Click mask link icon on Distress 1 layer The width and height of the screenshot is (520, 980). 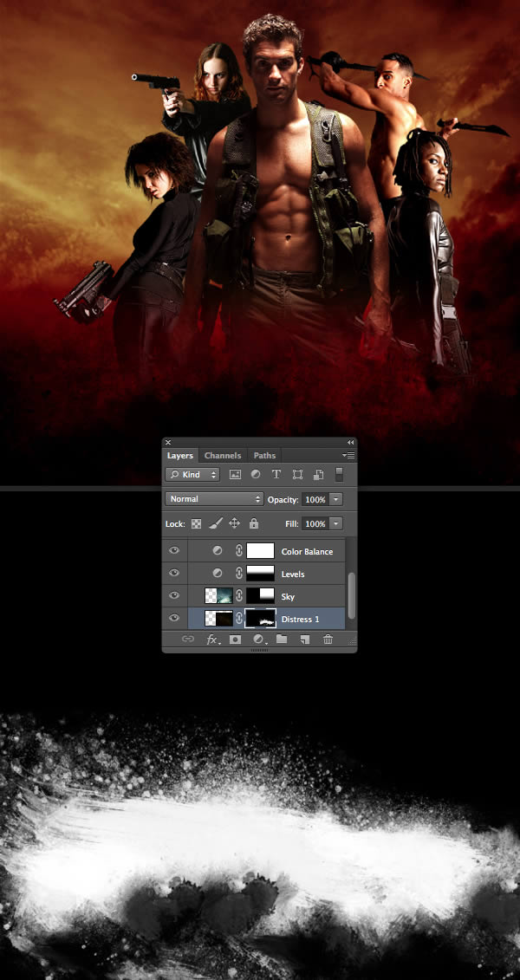[238, 618]
